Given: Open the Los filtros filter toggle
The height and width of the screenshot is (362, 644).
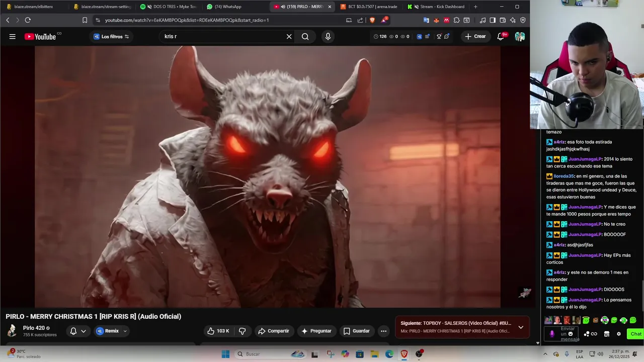Looking at the screenshot, I should pyautogui.click(x=111, y=37).
